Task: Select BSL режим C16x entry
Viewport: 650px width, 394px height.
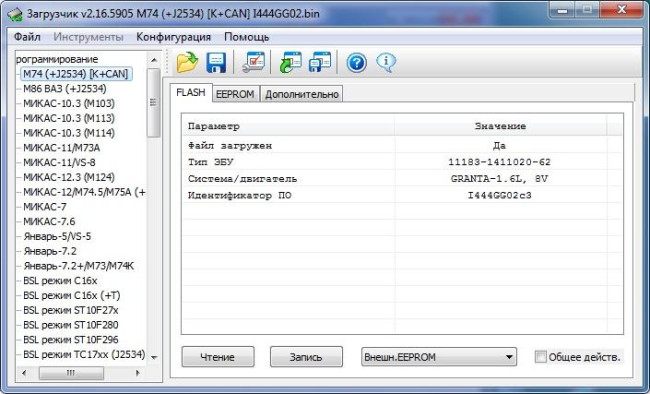Action: 60,281
